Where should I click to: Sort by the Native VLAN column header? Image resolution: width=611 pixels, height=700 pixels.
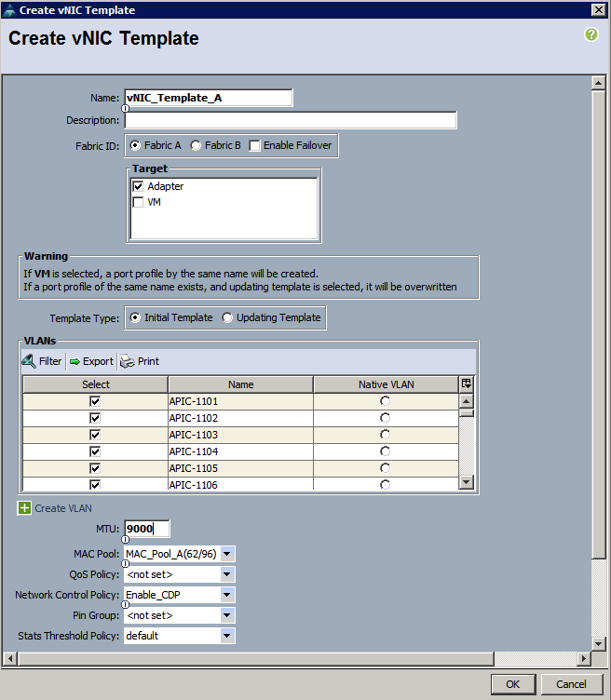click(x=387, y=384)
